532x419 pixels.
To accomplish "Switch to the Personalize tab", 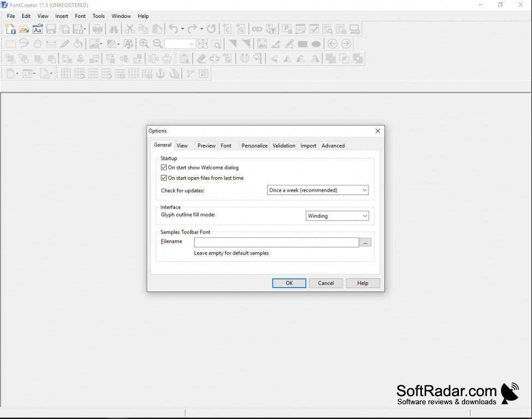I will click(255, 145).
